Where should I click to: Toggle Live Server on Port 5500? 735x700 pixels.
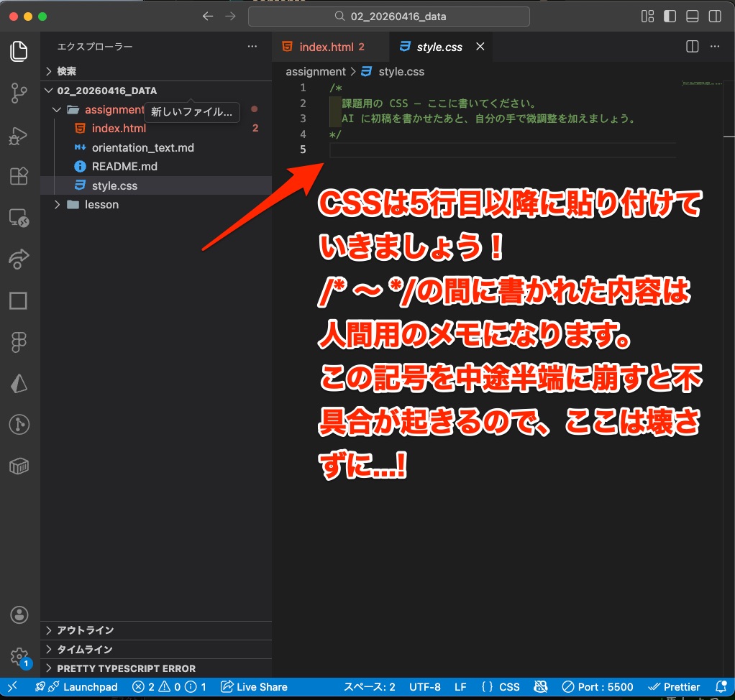pyautogui.click(x=598, y=687)
